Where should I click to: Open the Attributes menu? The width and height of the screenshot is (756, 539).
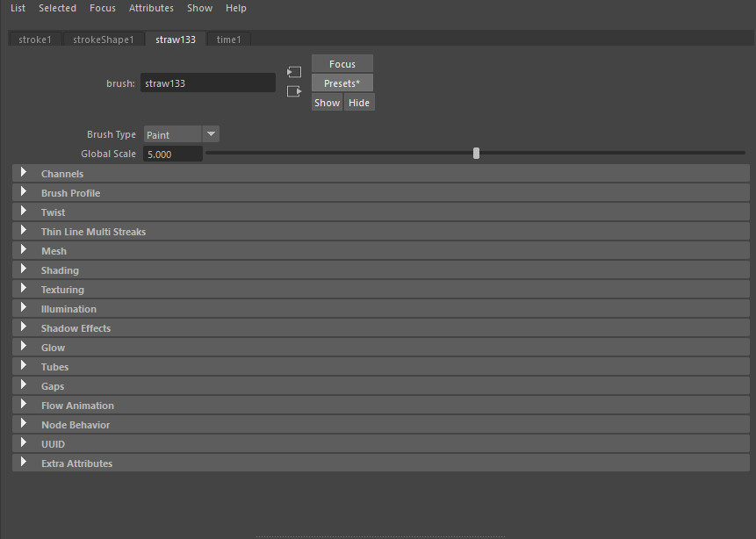click(151, 8)
